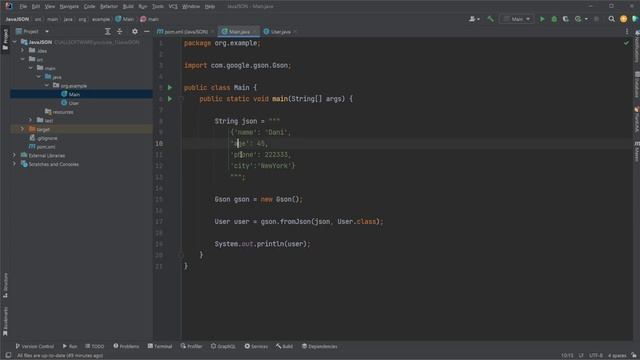
Task: Collapse the src folder node
Action: 23,59
